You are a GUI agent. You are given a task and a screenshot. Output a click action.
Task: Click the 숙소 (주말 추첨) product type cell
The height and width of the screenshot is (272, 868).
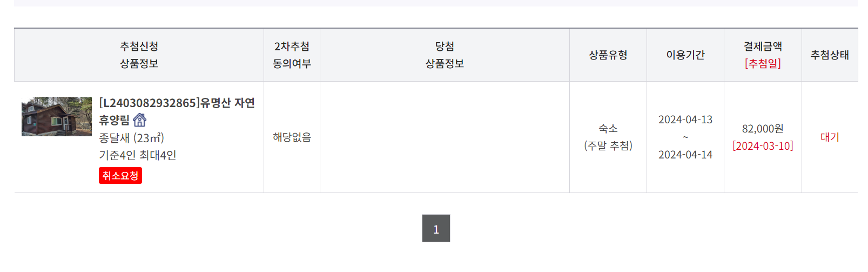pos(608,137)
